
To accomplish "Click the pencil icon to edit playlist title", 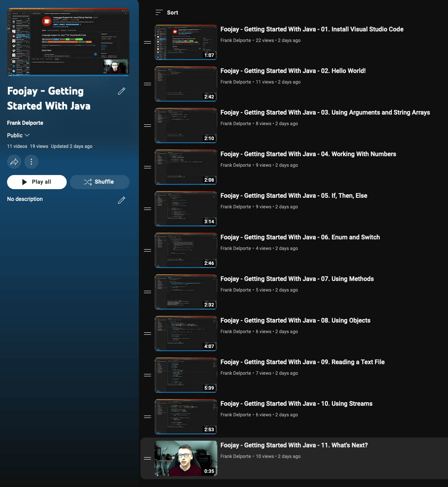I will point(122,91).
